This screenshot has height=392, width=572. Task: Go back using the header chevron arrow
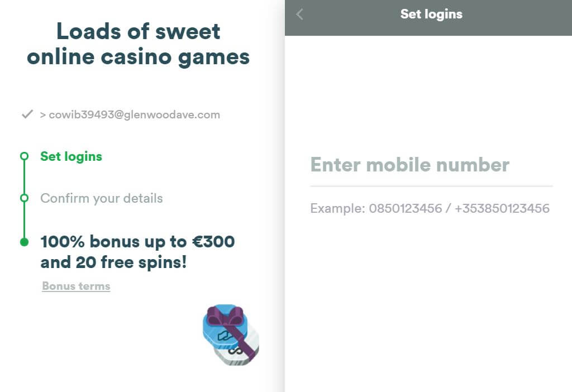(299, 14)
